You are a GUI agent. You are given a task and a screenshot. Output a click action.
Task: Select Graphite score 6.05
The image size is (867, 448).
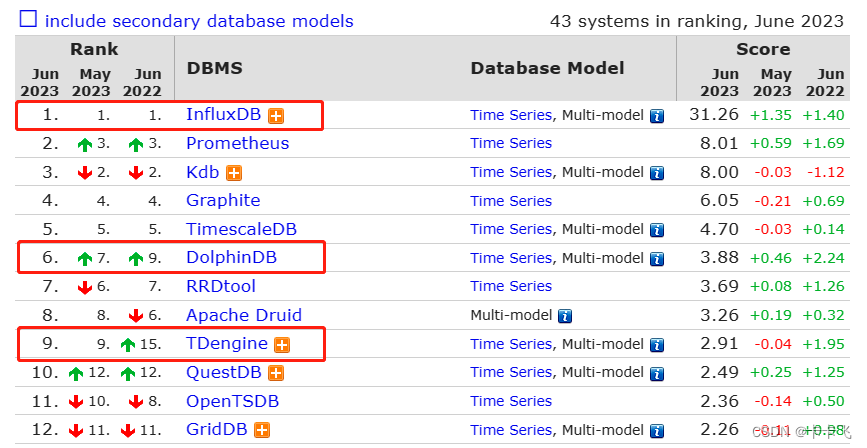pyautogui.click(x=719, y=200)
